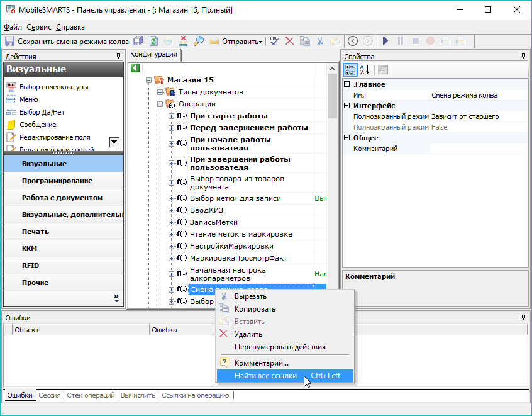Click the green refresh toolbar icon

click(x=153, y=41)
